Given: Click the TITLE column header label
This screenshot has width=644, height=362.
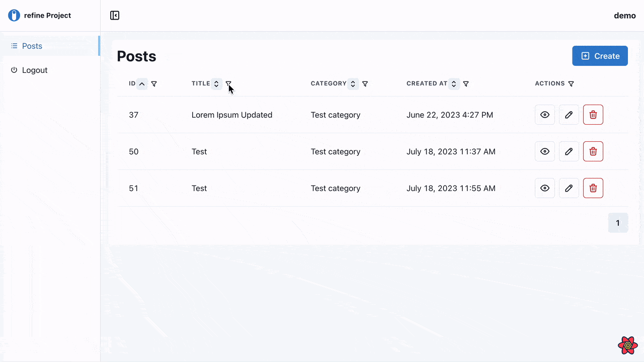Looking at the screenshot, I should click(x=201, y=83).
